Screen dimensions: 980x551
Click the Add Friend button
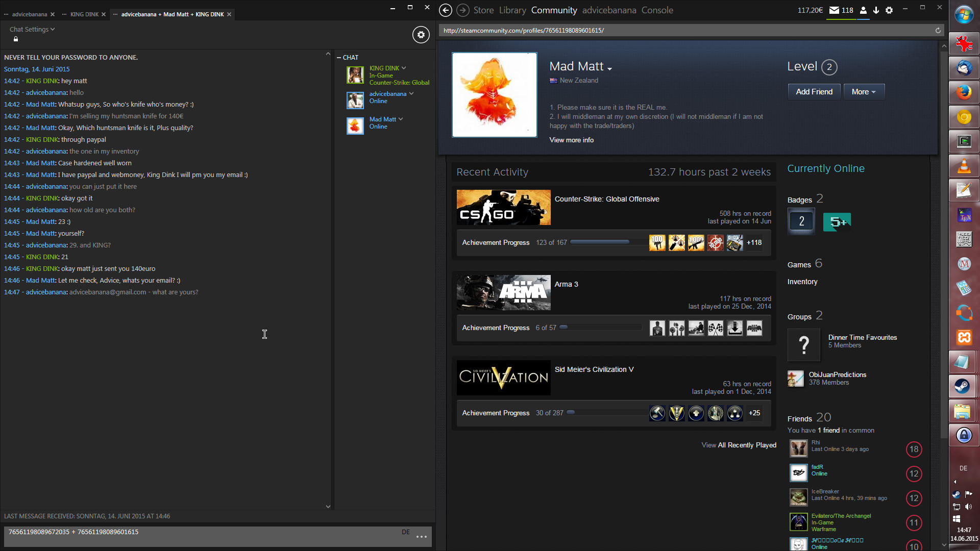pyautogui.click(x=814, y=92)
